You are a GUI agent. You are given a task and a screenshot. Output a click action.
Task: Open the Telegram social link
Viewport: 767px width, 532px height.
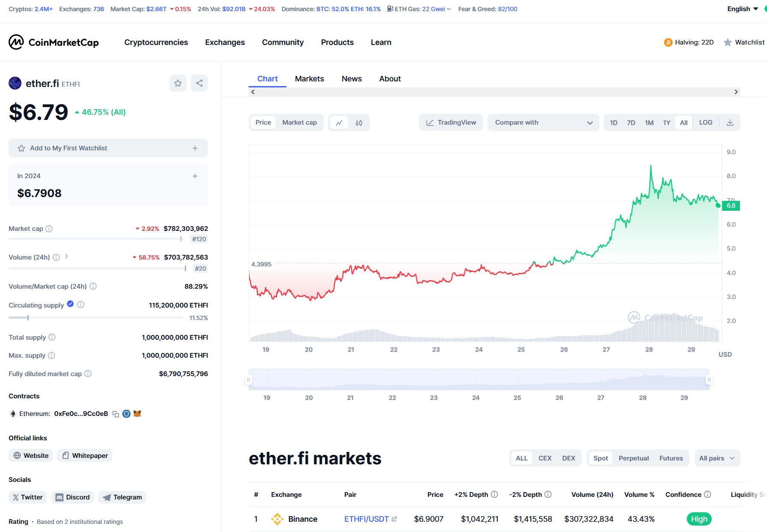pos(122,497)
